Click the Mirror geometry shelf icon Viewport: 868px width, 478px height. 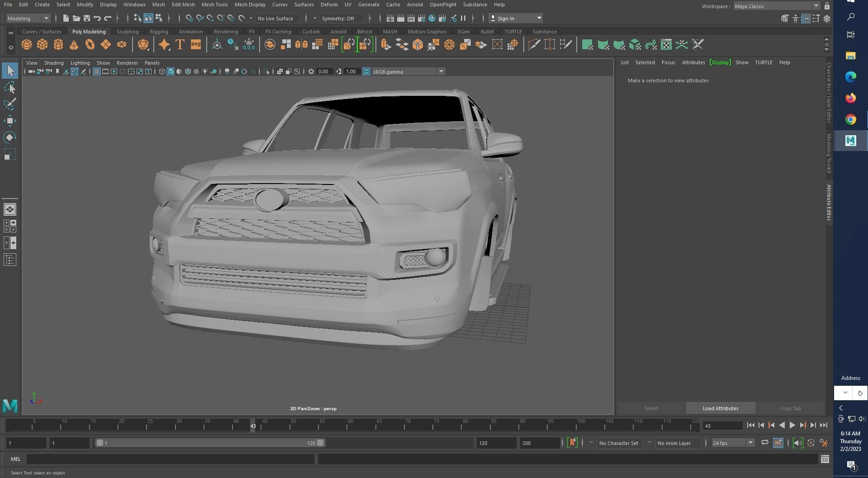301,44
